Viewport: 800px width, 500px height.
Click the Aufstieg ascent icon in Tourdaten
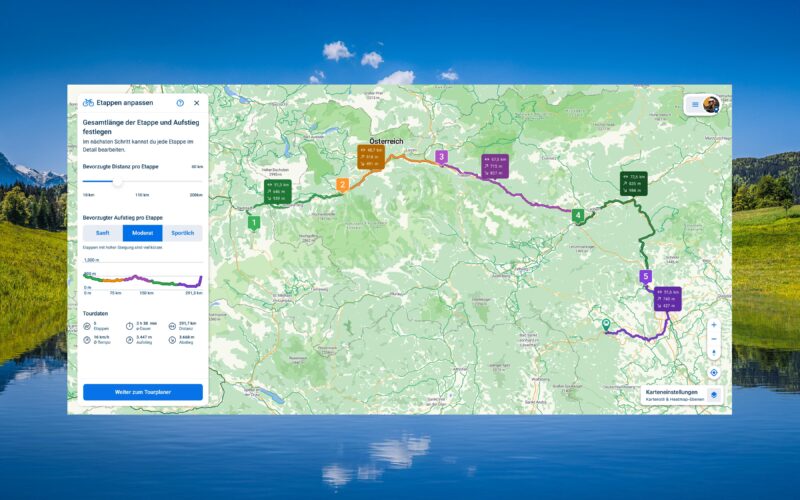click(129, 340)
